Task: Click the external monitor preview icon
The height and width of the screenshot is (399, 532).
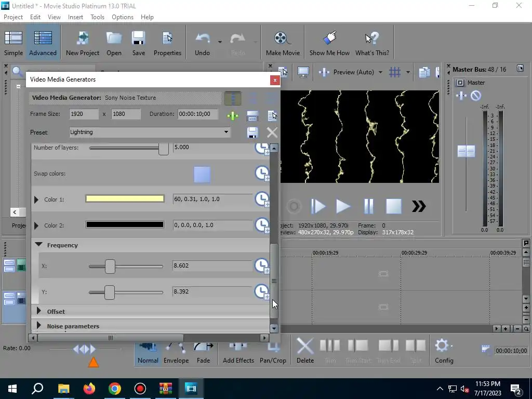Action: click(303, 72)
